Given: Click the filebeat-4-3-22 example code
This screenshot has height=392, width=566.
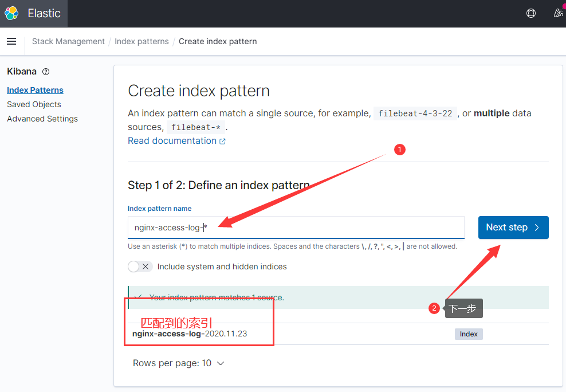Looking at the screenshot, I should pyautogui.click(x=415, y=113).
